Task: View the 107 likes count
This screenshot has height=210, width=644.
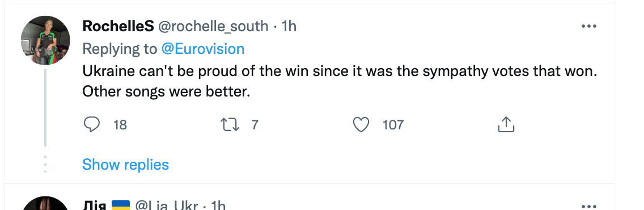Action: click(393, 124)
